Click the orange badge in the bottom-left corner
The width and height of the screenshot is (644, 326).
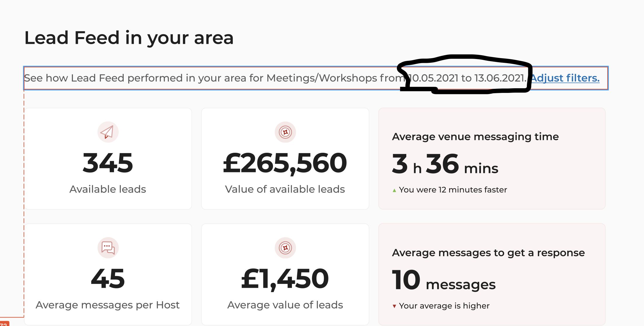point(4,324)
